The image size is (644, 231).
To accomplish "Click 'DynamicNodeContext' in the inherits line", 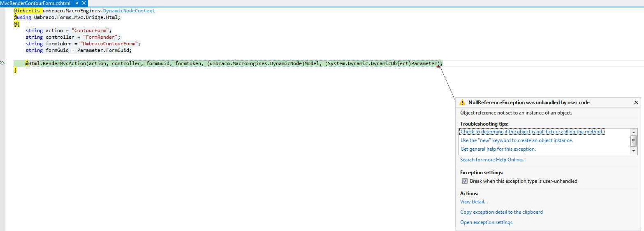I will pyautogui.click(x=129, y=11).
